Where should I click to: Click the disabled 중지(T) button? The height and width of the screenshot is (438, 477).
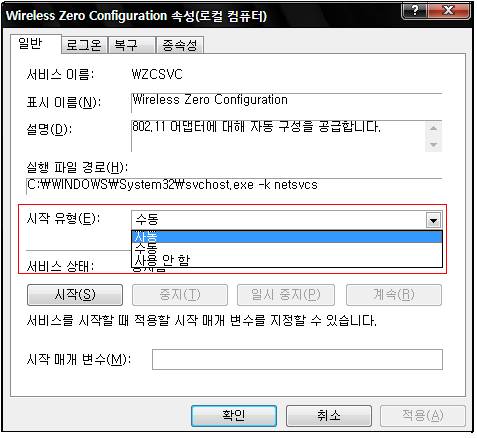(x=180, y=295)
